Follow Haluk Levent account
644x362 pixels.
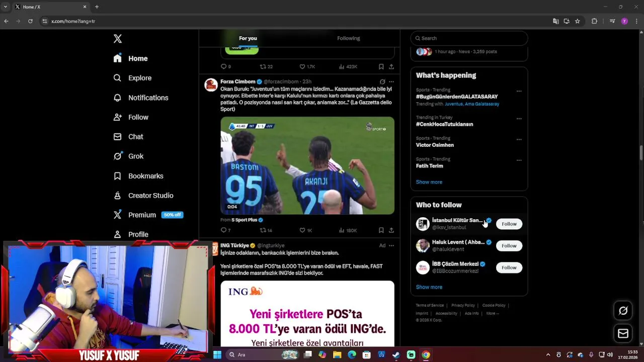coord(509,246)
